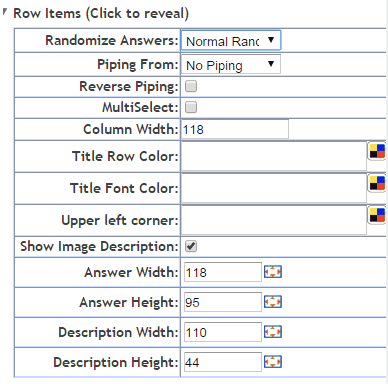Click resize icon beside Answer Width
Viewport: 388px width, 384px height.
tap(273, 272)
